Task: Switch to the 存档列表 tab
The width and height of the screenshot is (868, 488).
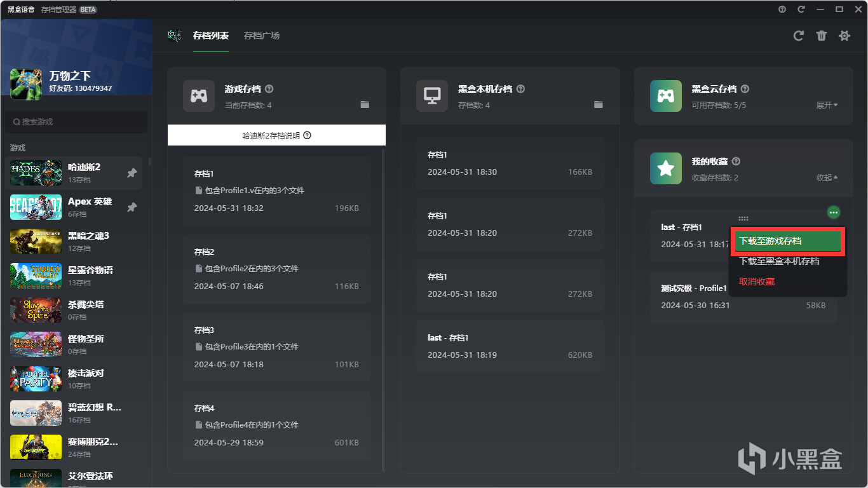Action: pyautogui.click(x=211, y=36)
